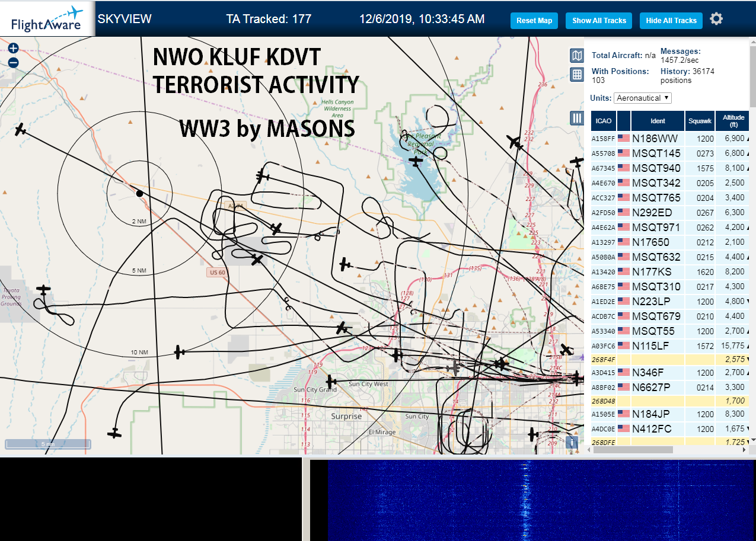The image size is (756, 541).
Task: Open the settings gear in the header
Action: point(716,19)
